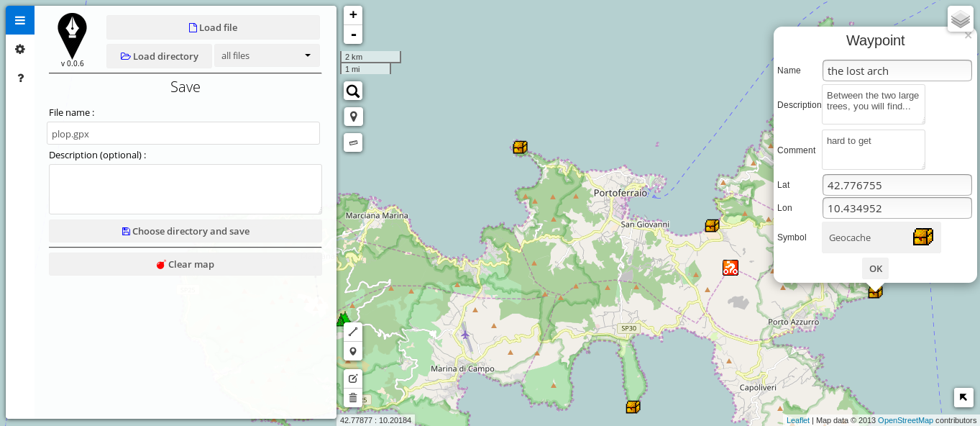
Task: Click the 2 km scale bar
Action: [x=370, y=57]
